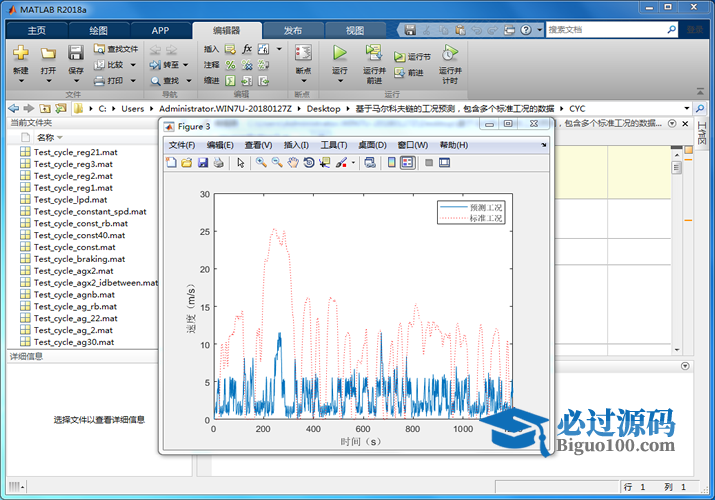The image size is (715, 500).
Task: Click the Name (名称) column header
Action: (x=45, y=137)
